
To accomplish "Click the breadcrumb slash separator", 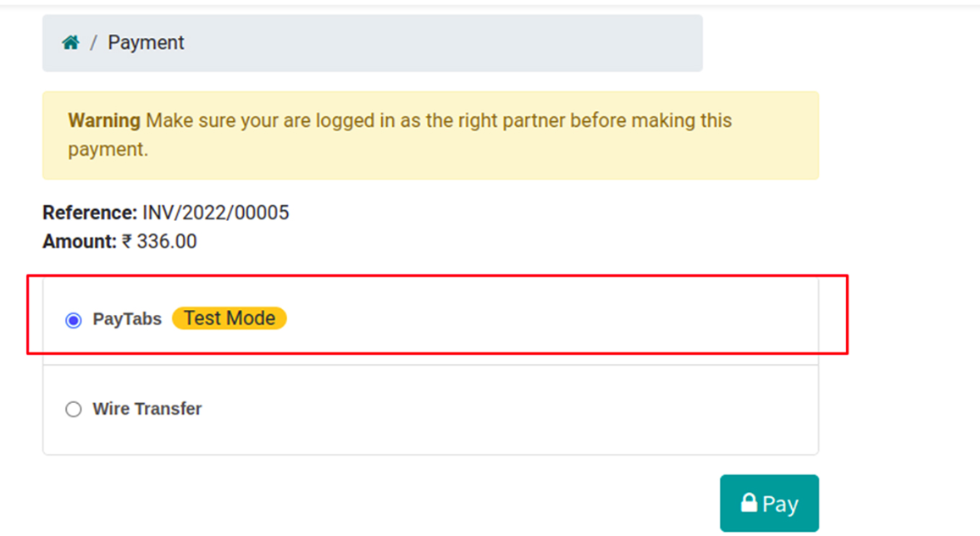I will (93, 42).
